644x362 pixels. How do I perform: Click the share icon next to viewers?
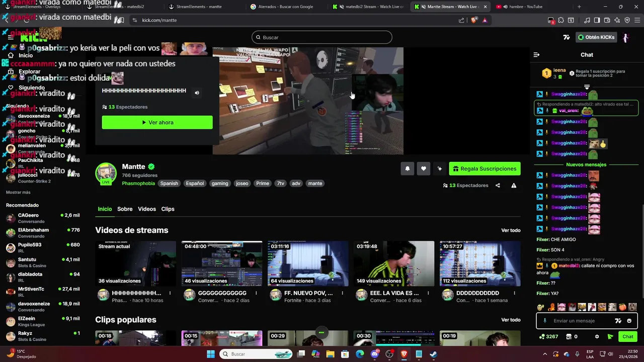tap(498, 186)
